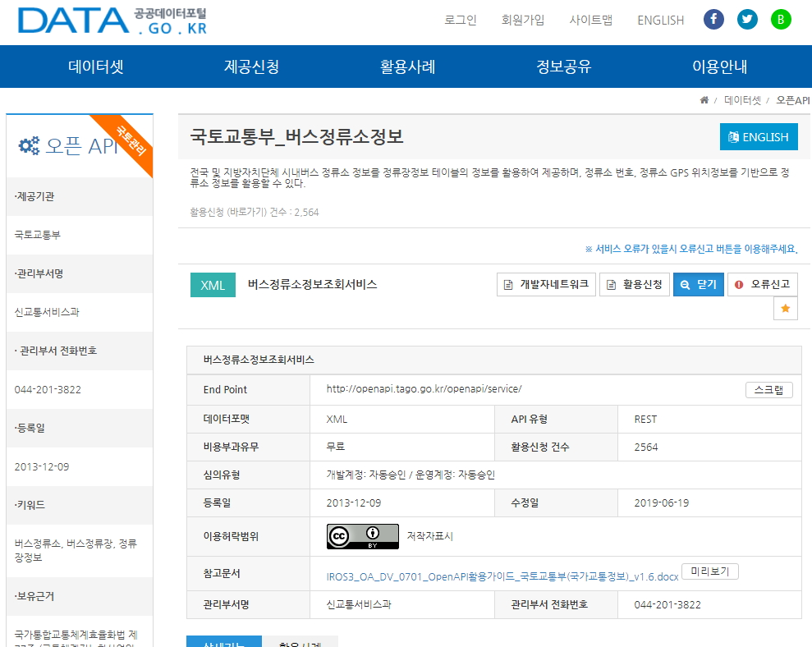Screen dimensions: 812x647
Task: Open the 정보공유 main menu
Action: [x=563, y=67]
